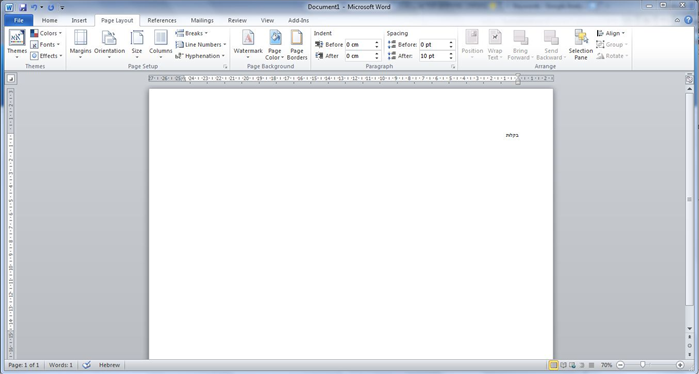Zoom in with plus button

(680, 365)
